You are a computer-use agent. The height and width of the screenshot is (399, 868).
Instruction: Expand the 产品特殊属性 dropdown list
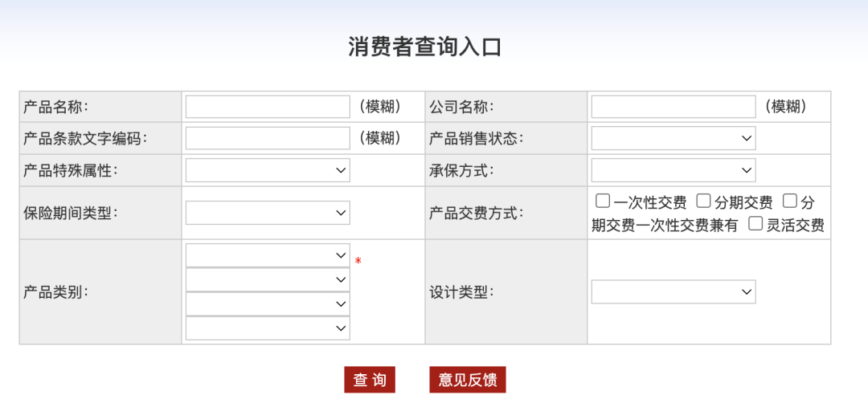[x=268, y=170]
